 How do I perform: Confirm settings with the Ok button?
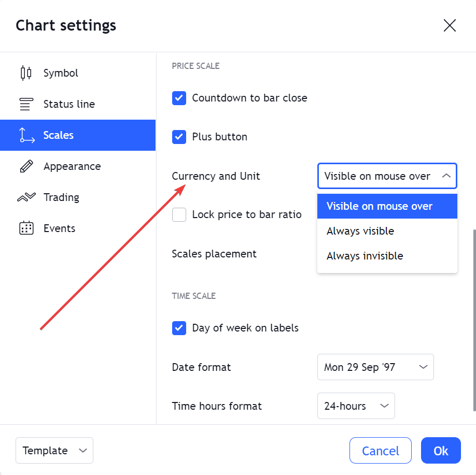pos(440,450)
